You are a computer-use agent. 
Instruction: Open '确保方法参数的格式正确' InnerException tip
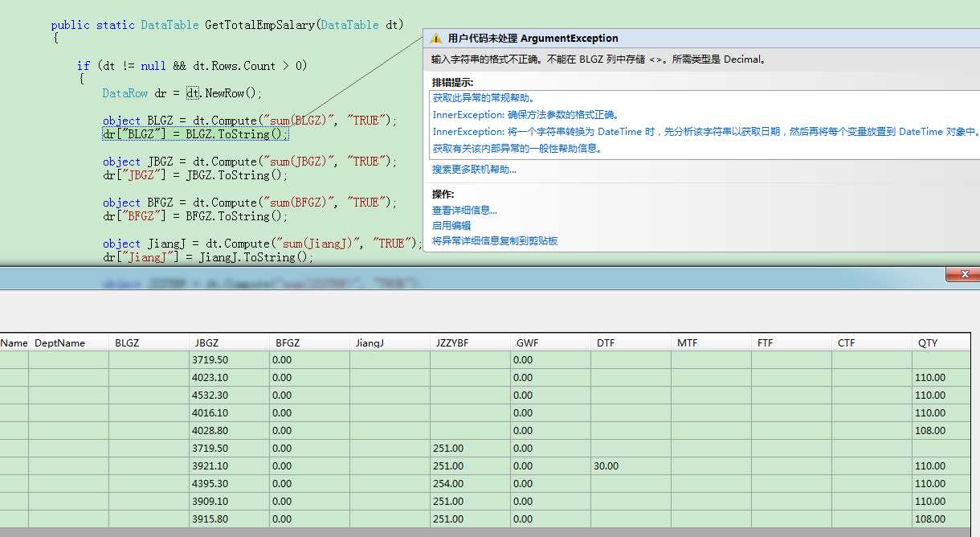[526, 115]
